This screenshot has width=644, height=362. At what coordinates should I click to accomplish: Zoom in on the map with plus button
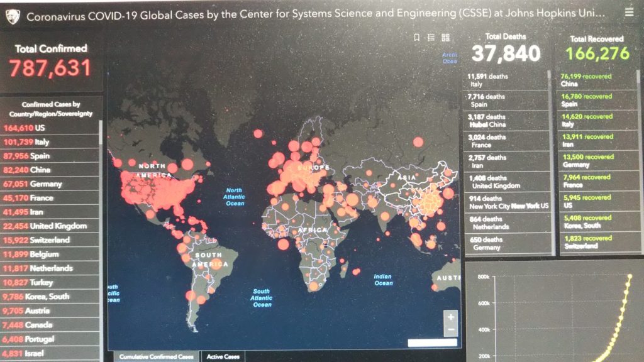pyautogui.click(x=450, y=317)
